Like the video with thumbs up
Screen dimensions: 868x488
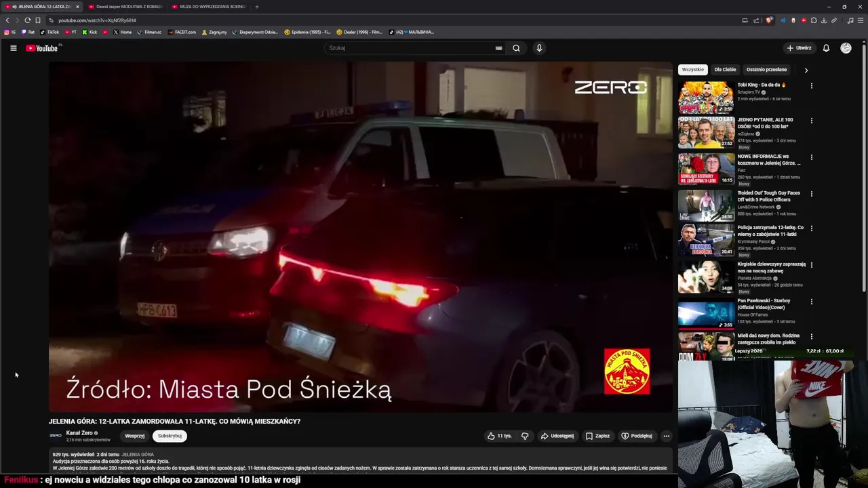click(499, 436)
